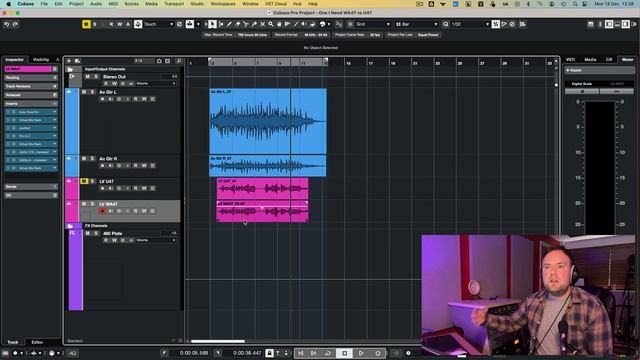Toggle monitor on Ac Gtr L track

pyautogui.click(x=111, y=99)
